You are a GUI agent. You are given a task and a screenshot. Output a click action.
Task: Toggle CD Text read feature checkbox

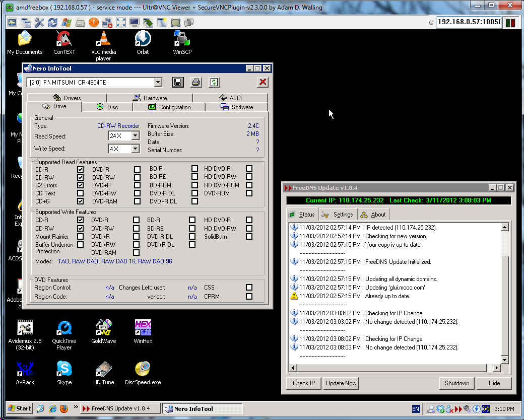click(80, 193)
